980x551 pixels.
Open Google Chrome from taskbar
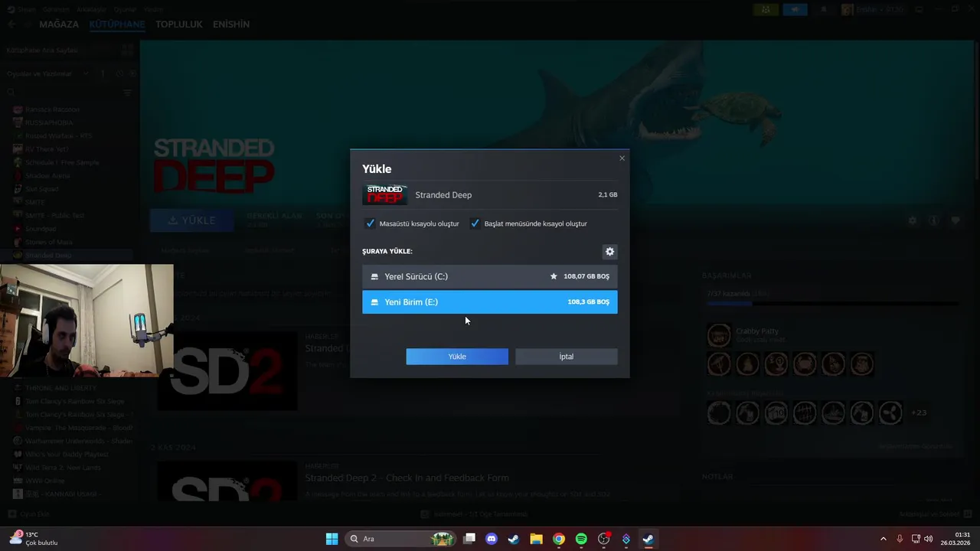click(559, 539)
